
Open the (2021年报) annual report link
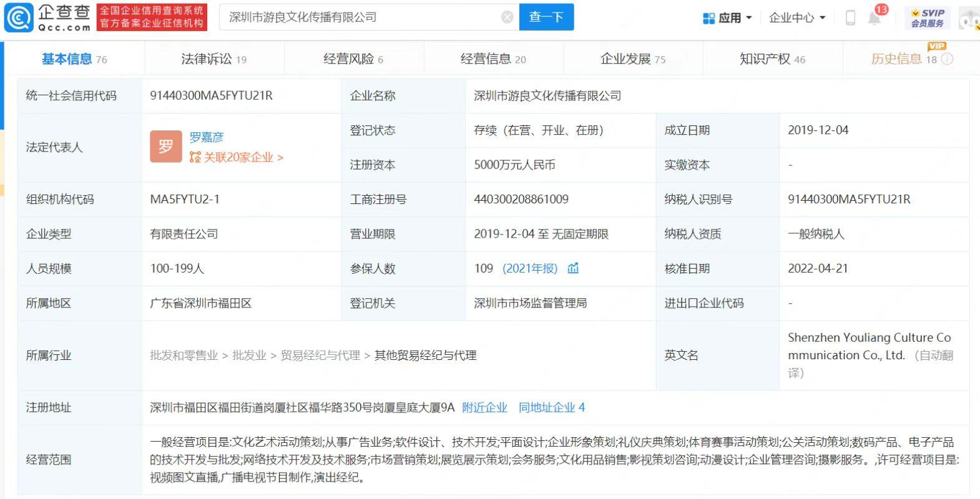coord(530,268)
